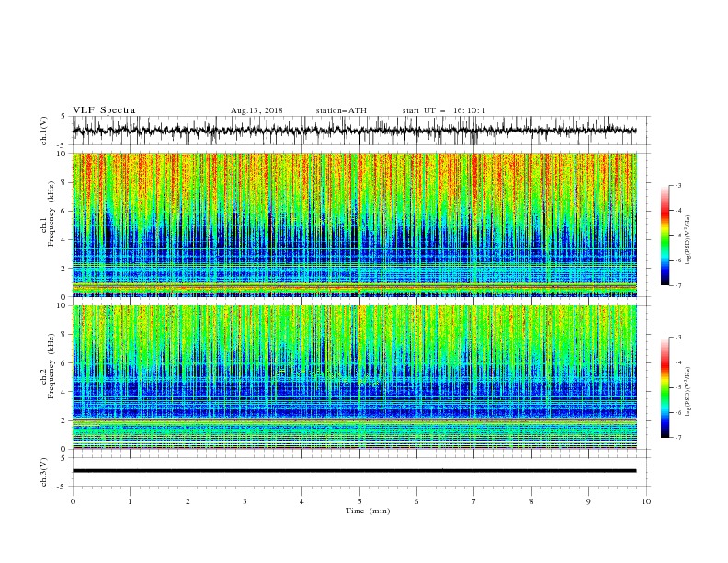Click the time axis tick label "0"
The height and width of the screenshot is (563, 728).
73,501
